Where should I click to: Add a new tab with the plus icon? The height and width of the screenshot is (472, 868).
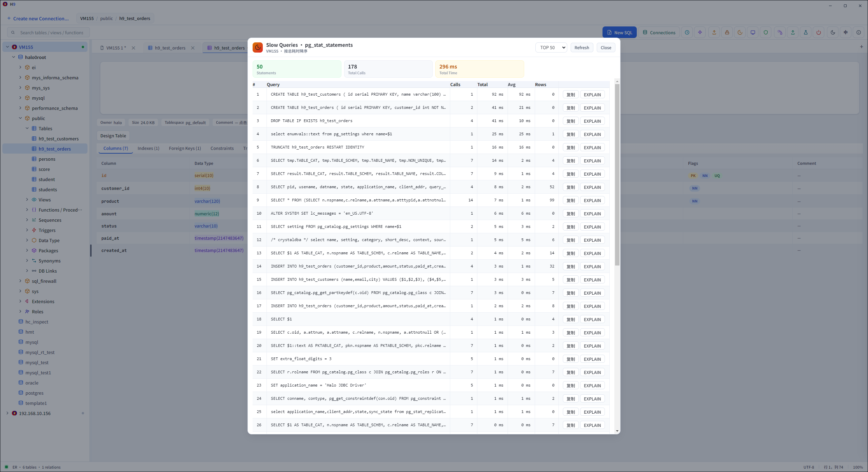tap(862, 47)
